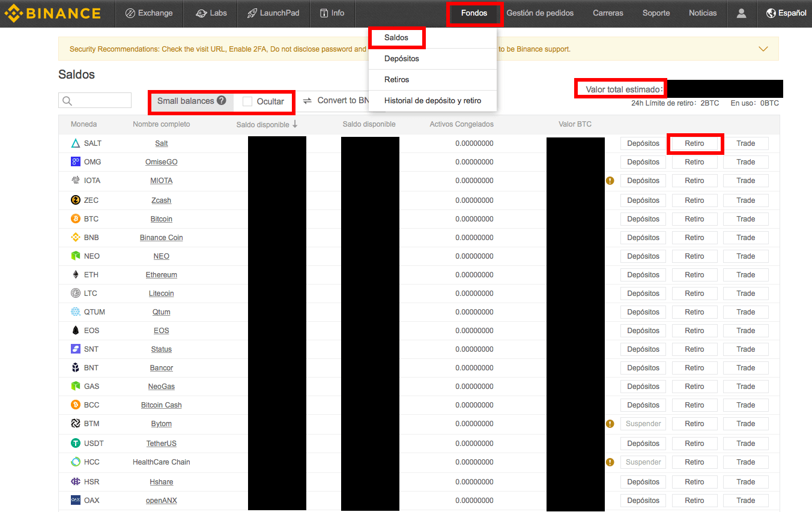Select Retiros from Fondos dropdown

(397, 80)
